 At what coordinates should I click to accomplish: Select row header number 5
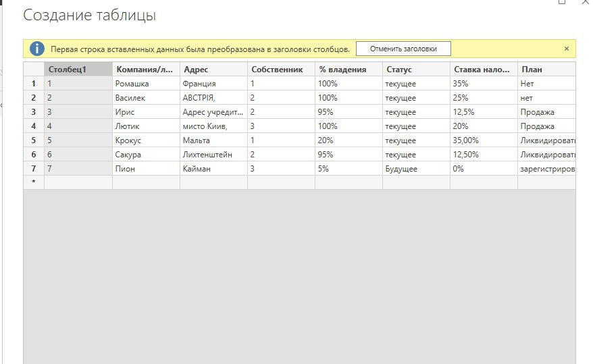click(34, 140)
